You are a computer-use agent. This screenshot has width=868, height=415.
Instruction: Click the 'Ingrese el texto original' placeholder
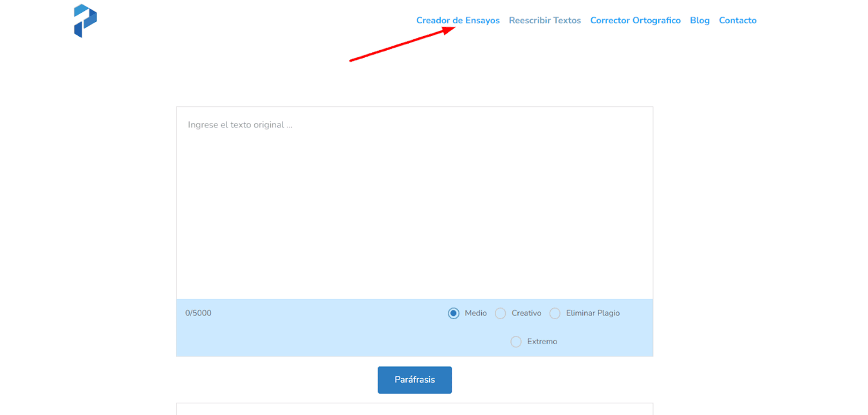point(240,125)
